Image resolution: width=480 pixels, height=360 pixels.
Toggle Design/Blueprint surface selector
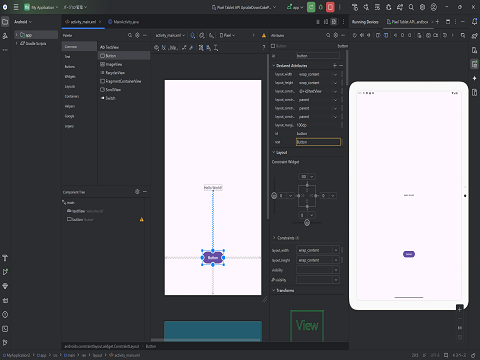click(x=193, y=35)
